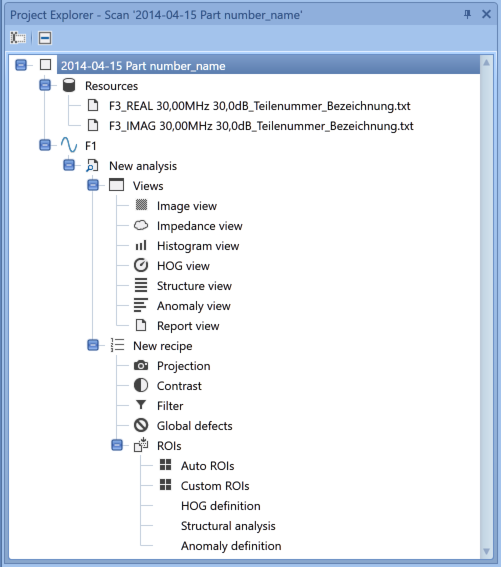Select the Anomaly definition item
Screen dimensions: 501x567
pyautogui.click(x=231, y=546)
